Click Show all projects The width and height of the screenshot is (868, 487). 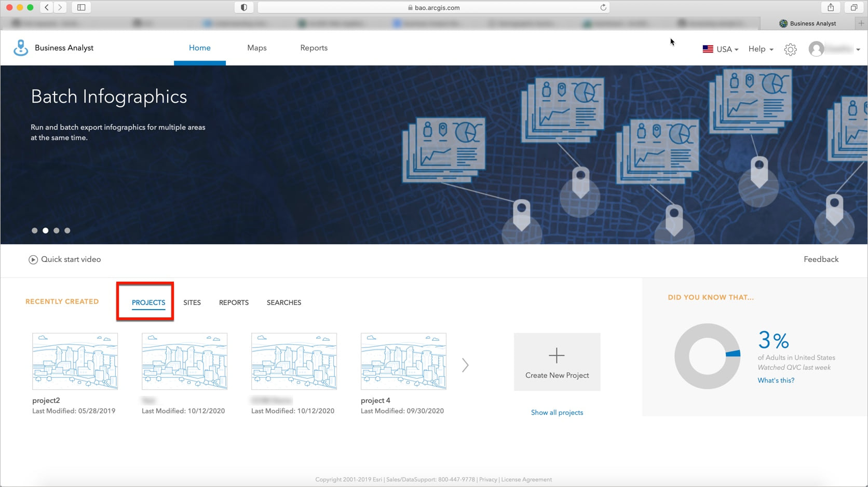click(x=557, y=412)
